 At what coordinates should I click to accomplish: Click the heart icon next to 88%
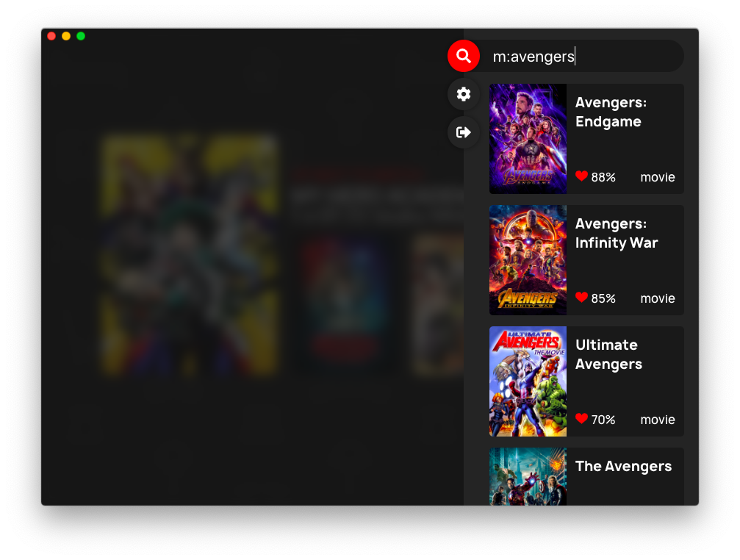click(x=581, y=176)
